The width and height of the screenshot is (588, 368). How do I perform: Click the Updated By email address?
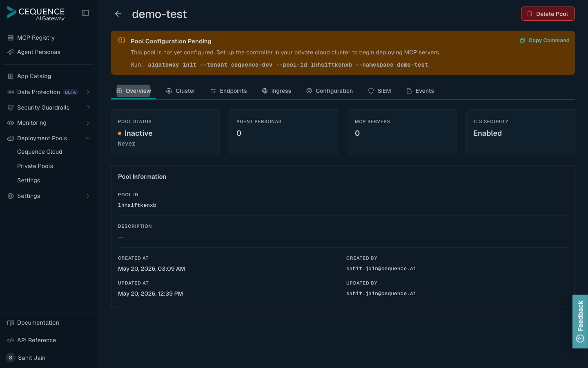pyautogui.click(x=381, y=294)
